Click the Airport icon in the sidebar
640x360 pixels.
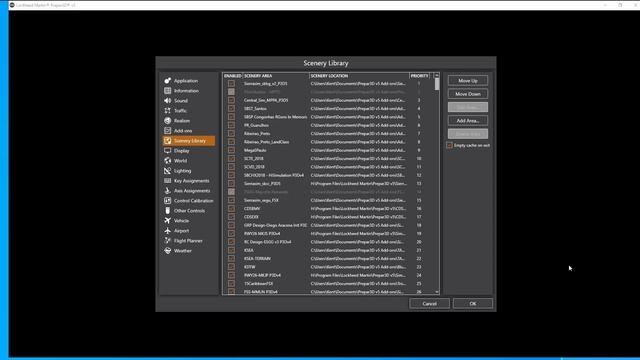point(167,231)
